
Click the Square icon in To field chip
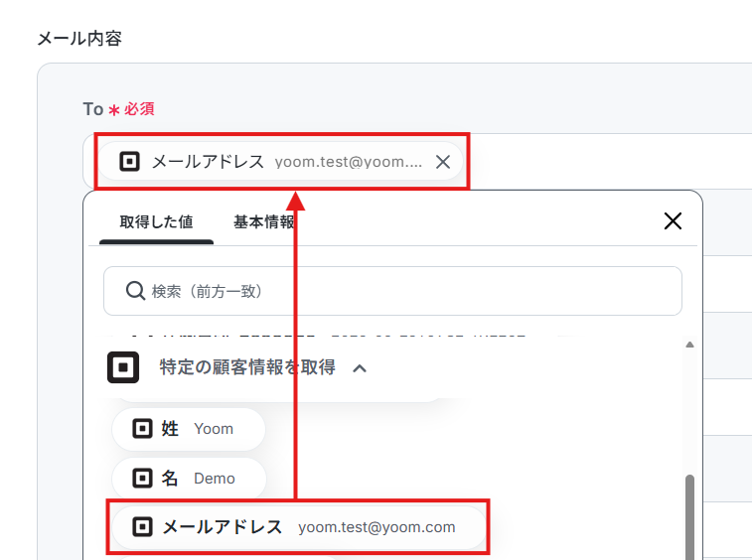[x=129, y=162]
